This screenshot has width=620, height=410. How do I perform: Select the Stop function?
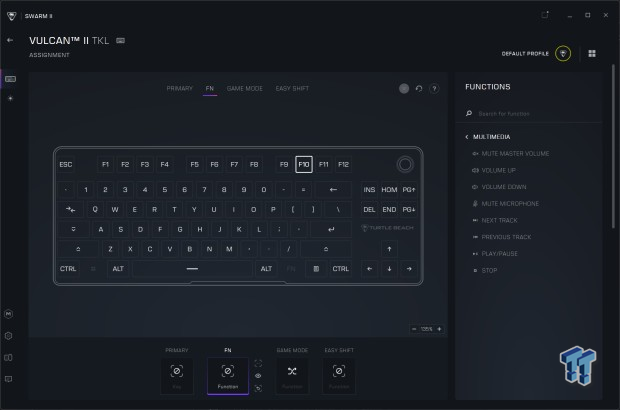(485, 270)
